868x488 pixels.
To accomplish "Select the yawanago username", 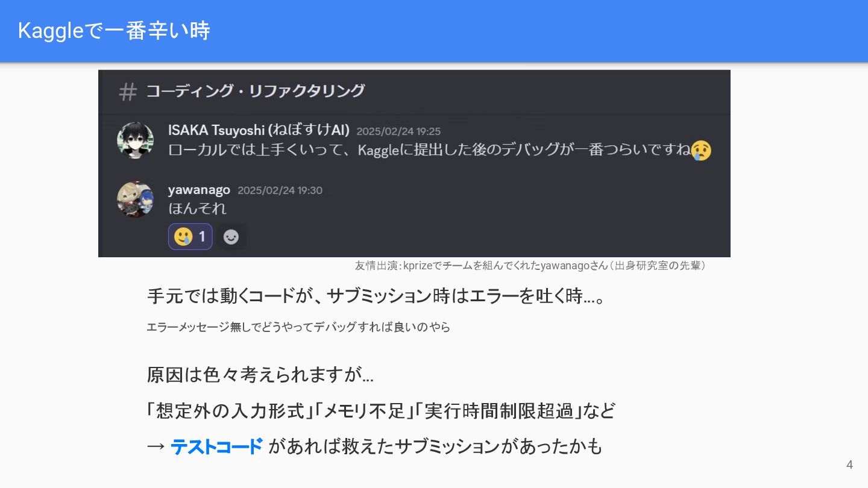I will click(199, 190).
